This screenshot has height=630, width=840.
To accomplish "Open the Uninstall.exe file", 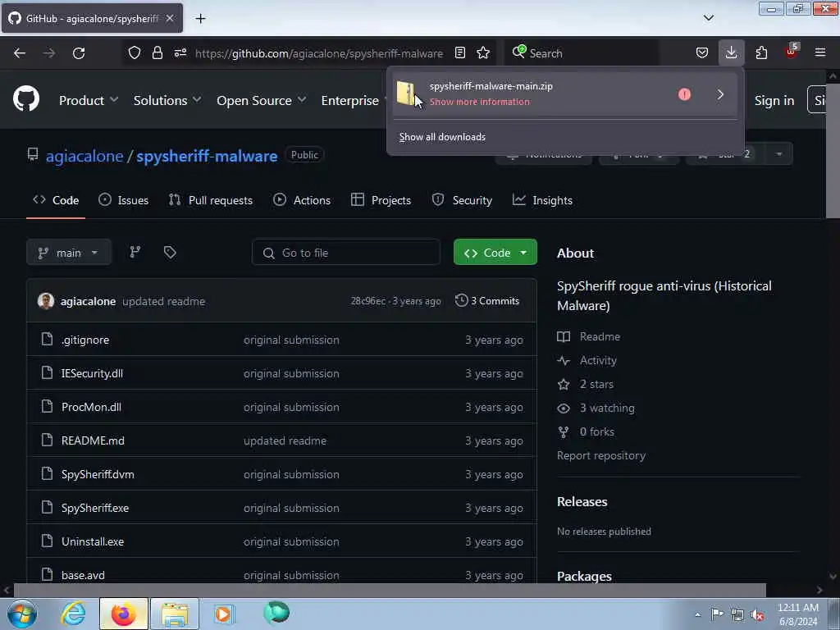I will (93, 541).
